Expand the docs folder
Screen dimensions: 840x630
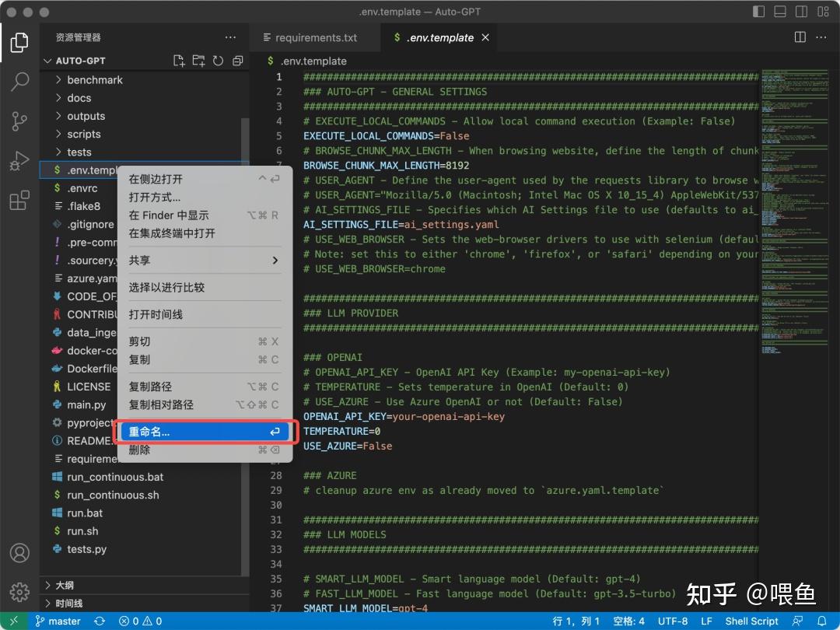[x=78, y=97]
